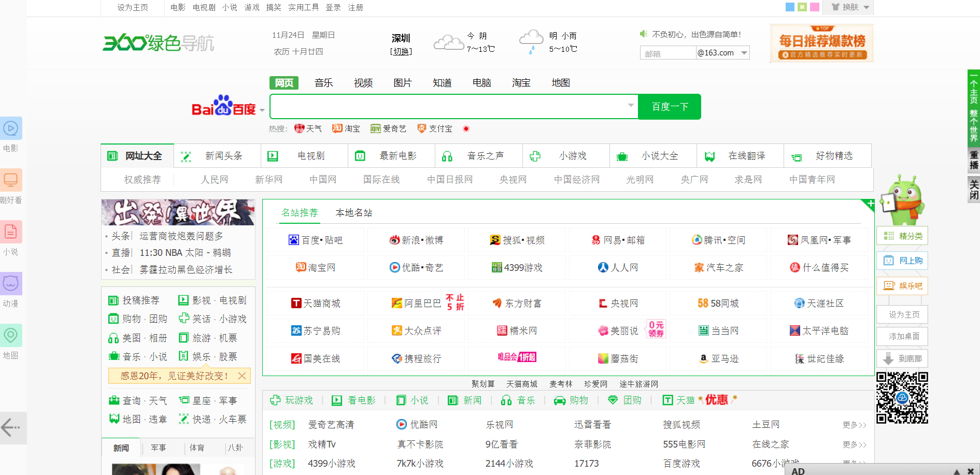Switch to the 音乐 search tab
Image resolution: width=980 pixels, height=475 pixels.
point(324,83)
